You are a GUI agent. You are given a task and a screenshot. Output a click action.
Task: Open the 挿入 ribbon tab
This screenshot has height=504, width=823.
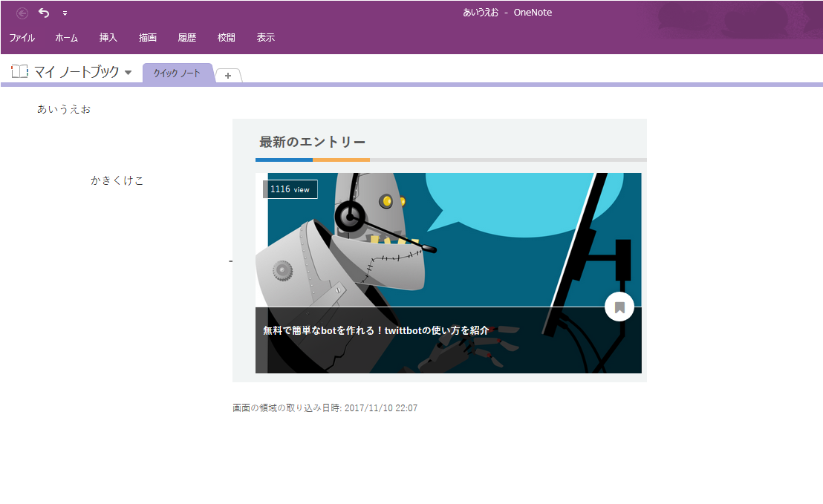(x=108, y=37)
